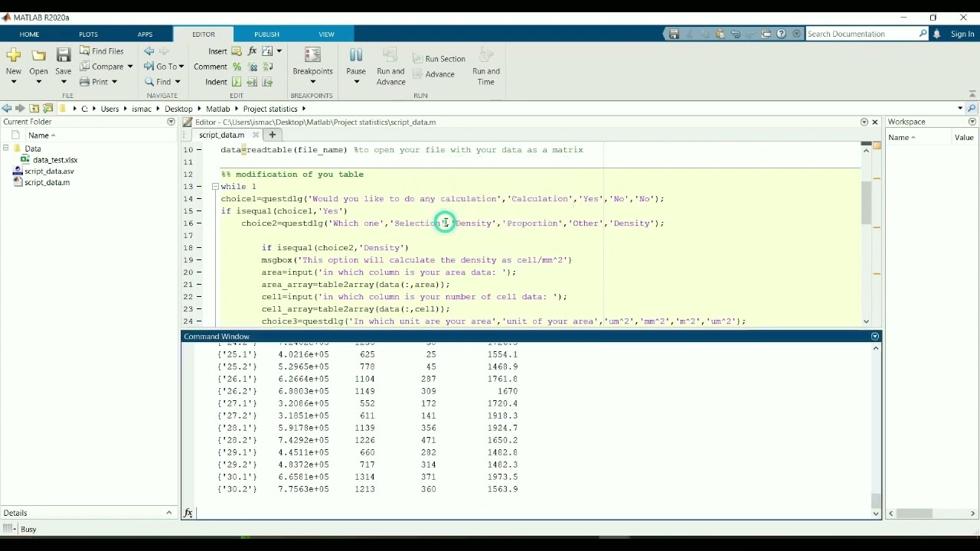Viewport: 980px width, 551px height.
Task: Click the Comment percent icon
Action: pyautogui.click(x=237, y=67)
